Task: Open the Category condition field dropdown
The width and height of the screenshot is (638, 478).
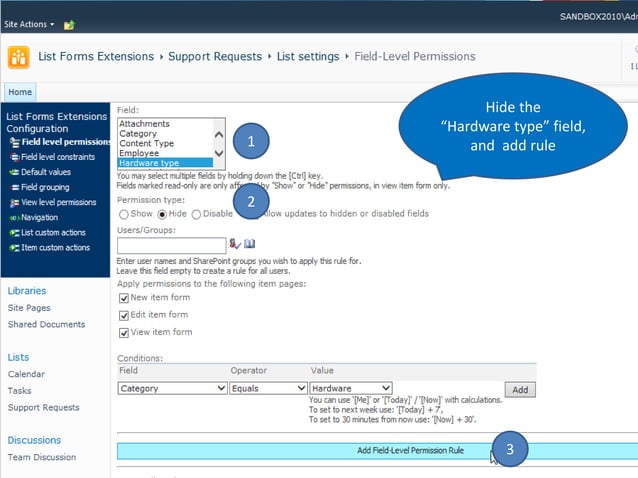Action: (172, 388)
